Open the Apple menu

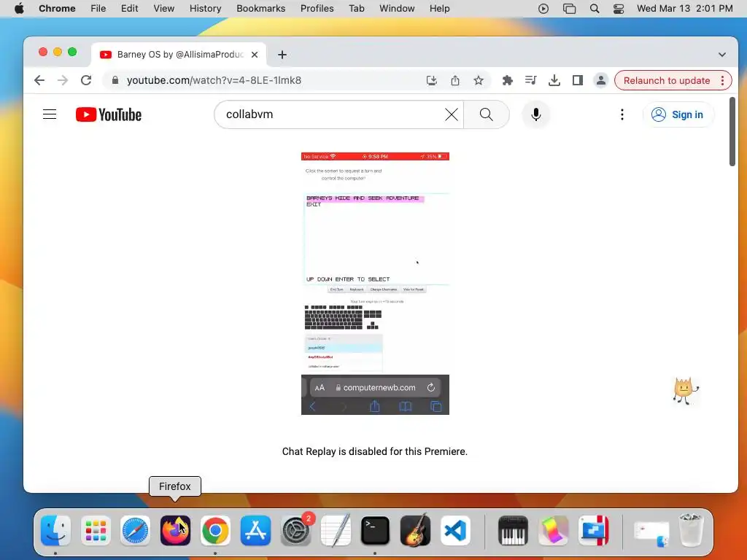[x=19, y=9]
